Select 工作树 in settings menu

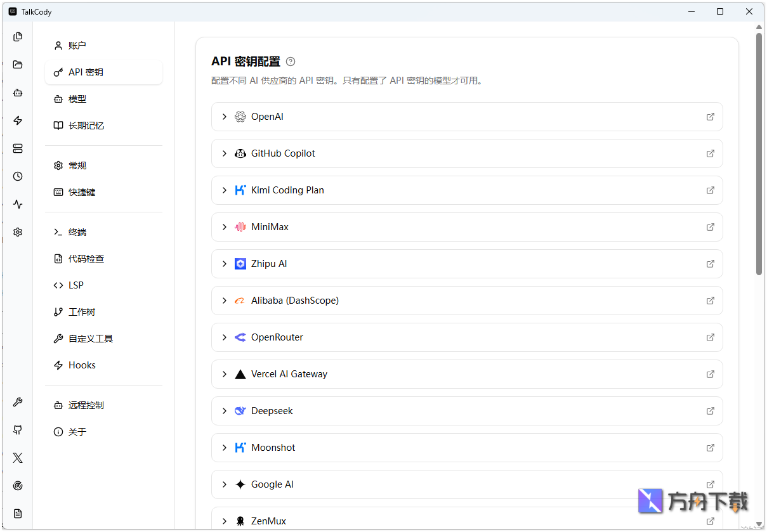pos(103,312)
